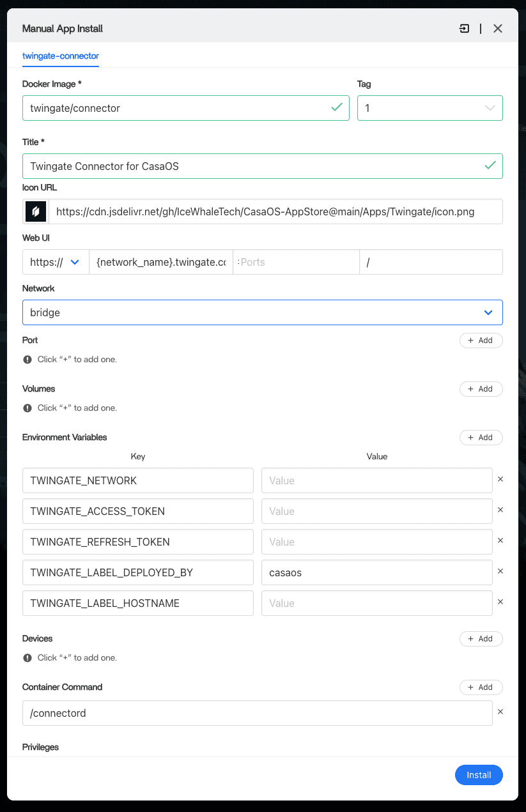This screenshot has height=812, width=526.
Task: Remove the TWINGATE_LABEL_HOSTNAME variable row
Action: tap(500, 602)
